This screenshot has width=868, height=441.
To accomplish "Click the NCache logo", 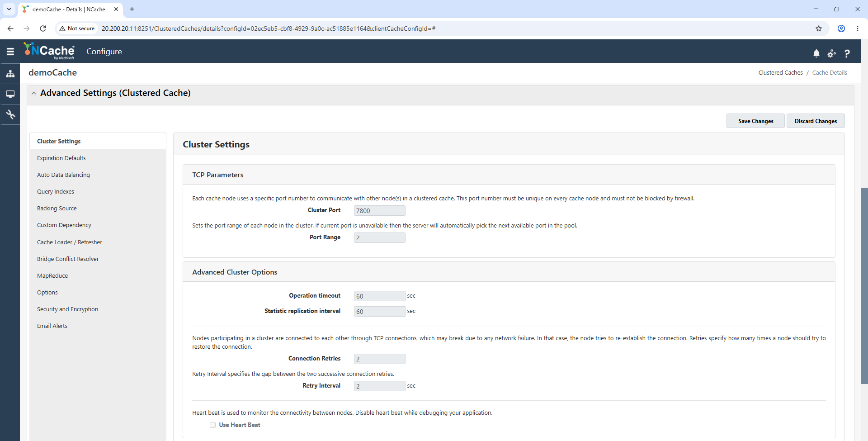I will click(x=49, y=51).
